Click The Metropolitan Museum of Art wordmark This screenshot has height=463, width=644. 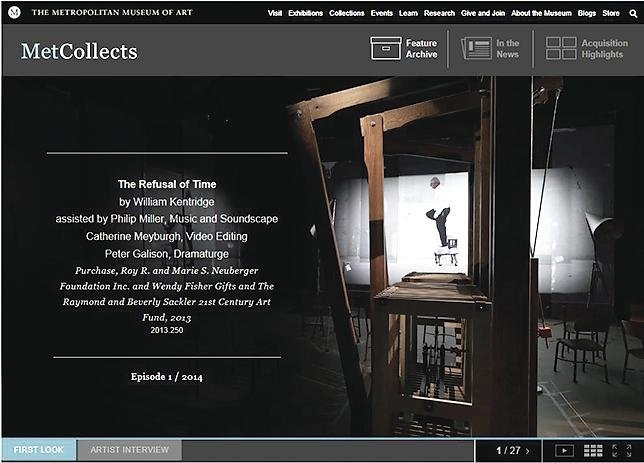(112, 12)
